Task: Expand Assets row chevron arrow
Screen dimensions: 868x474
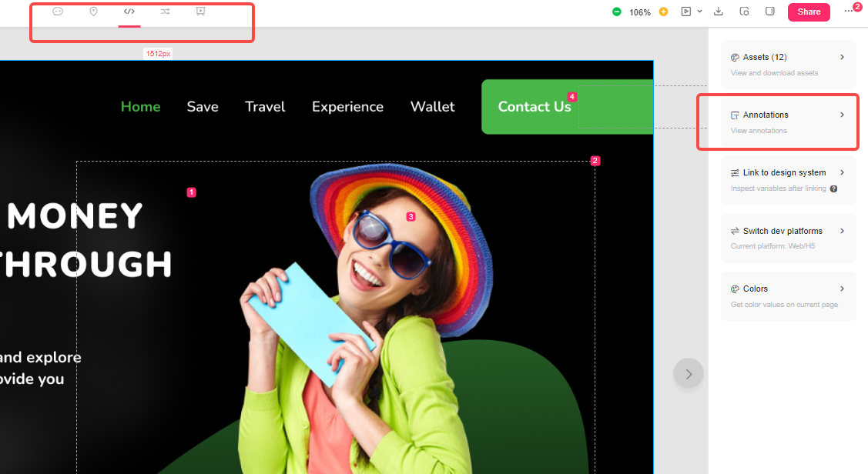Action: pos(842,57)
